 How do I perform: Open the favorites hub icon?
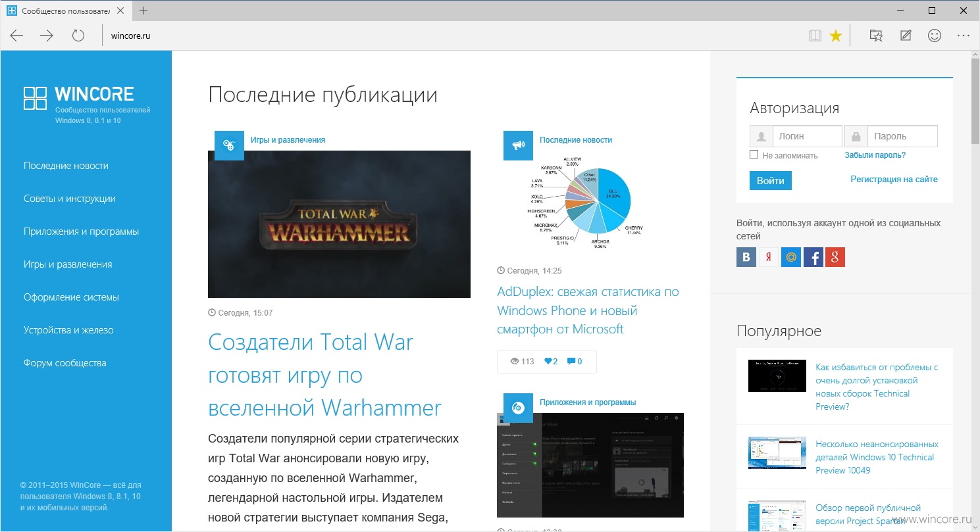tap(876, 36)
